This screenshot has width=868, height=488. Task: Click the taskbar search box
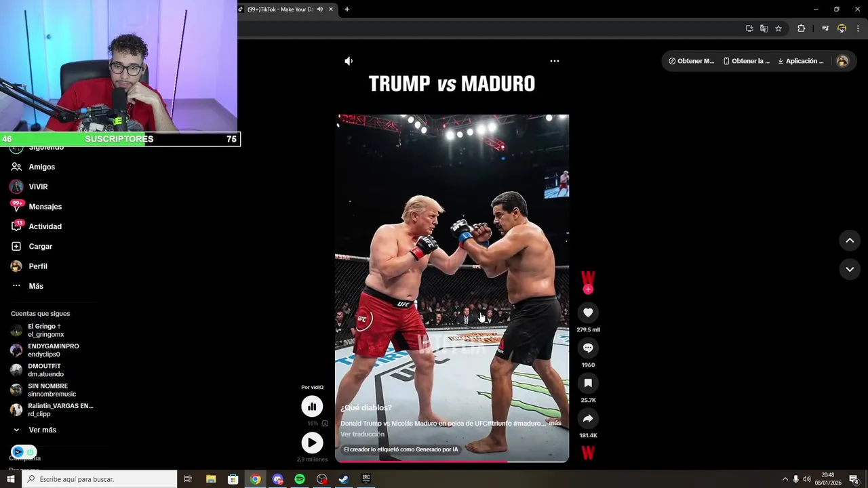(x=99, y=479)
